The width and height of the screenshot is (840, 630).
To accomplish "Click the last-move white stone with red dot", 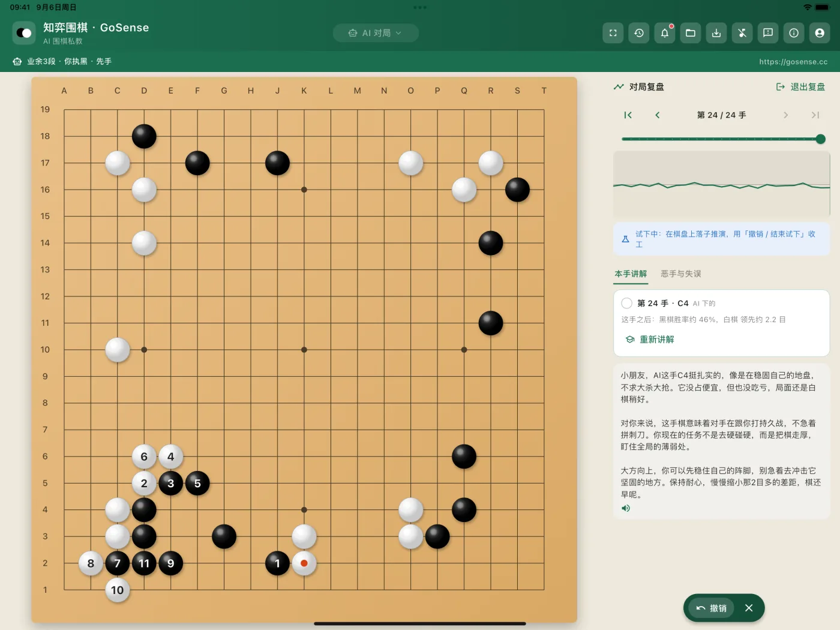I will (304, 563).
